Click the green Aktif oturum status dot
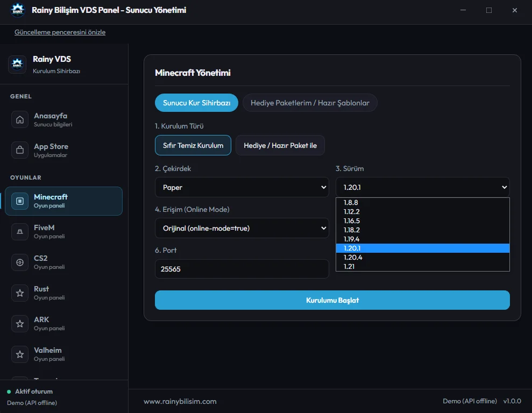 click(9, 391)
